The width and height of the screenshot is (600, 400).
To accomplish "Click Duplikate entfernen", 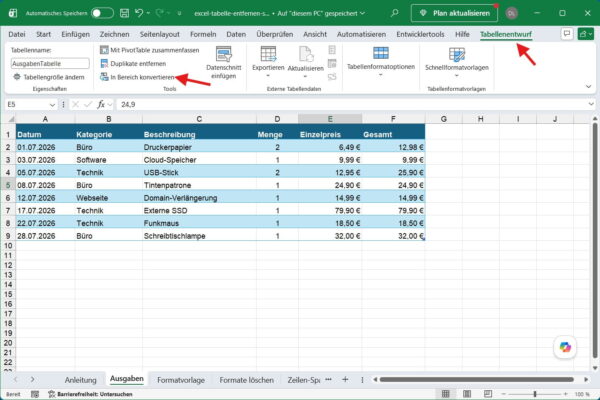I will coord(133,64).
